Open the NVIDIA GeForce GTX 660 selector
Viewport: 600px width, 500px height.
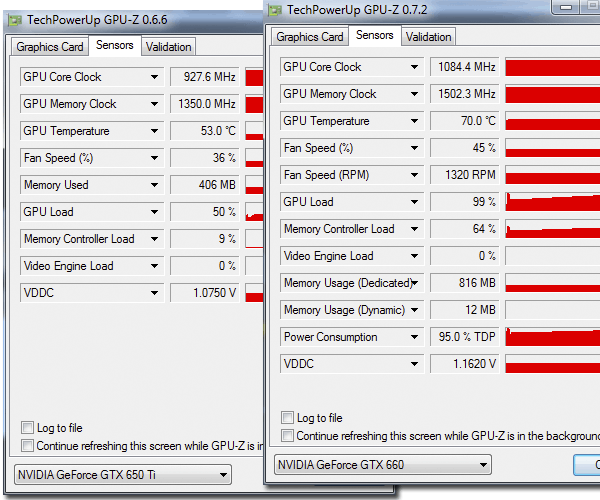(383, 465)
